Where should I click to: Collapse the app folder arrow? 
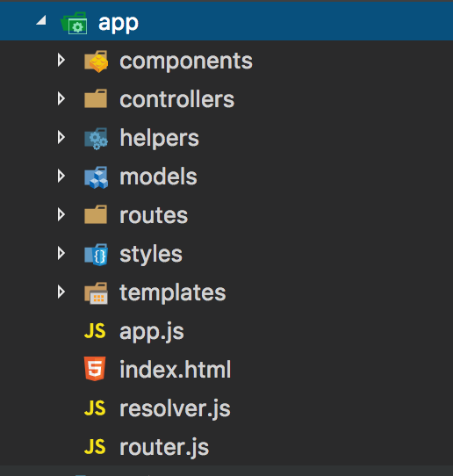coord(41,20)
